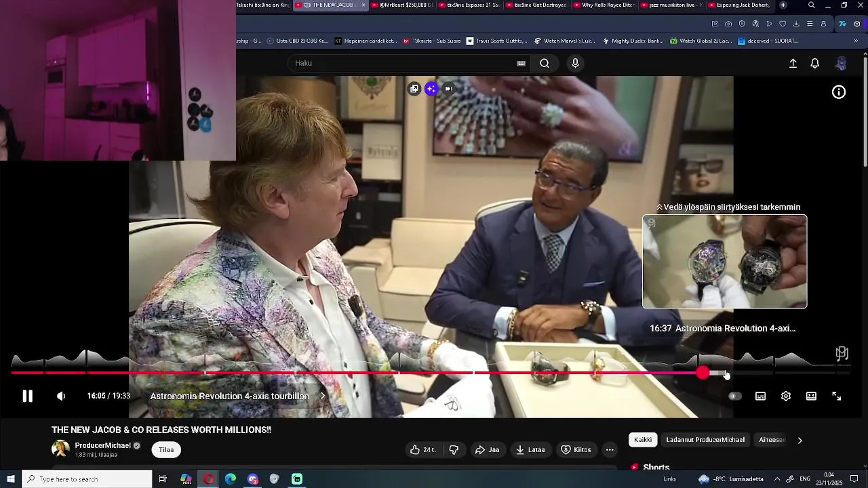Click the pop-out video overlay icon

coord(414,89)
